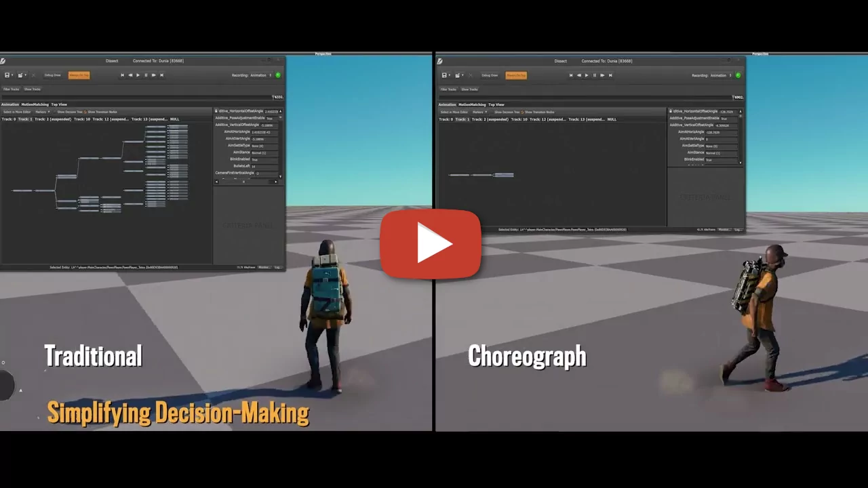The height and width of the screenshot is (488, 868).
Task: Select Track: 0 in left Dissect window
Action: coord(9,119)
